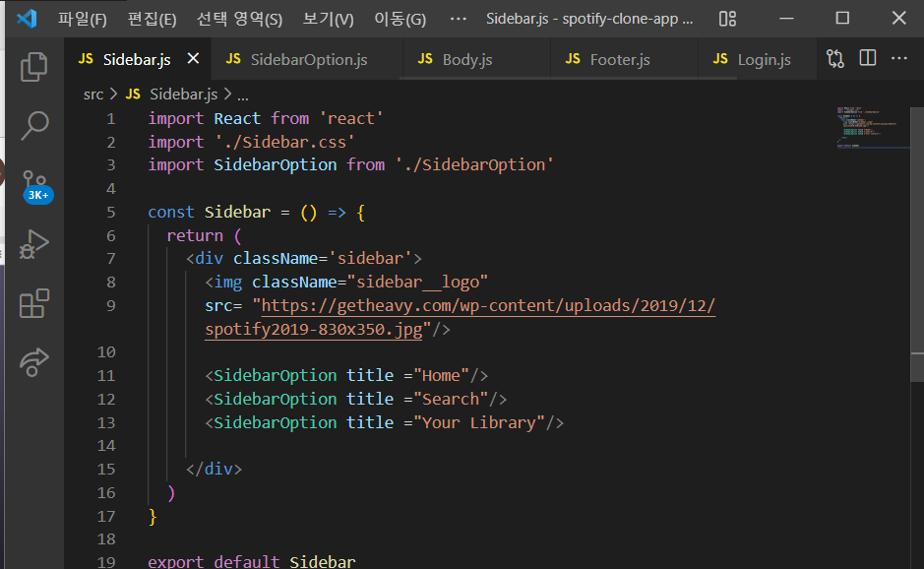Image resolution: width=924 pixels, height=569 pixels.
Task: Open the Live Share view icon
Action: [x=34, y=361]
